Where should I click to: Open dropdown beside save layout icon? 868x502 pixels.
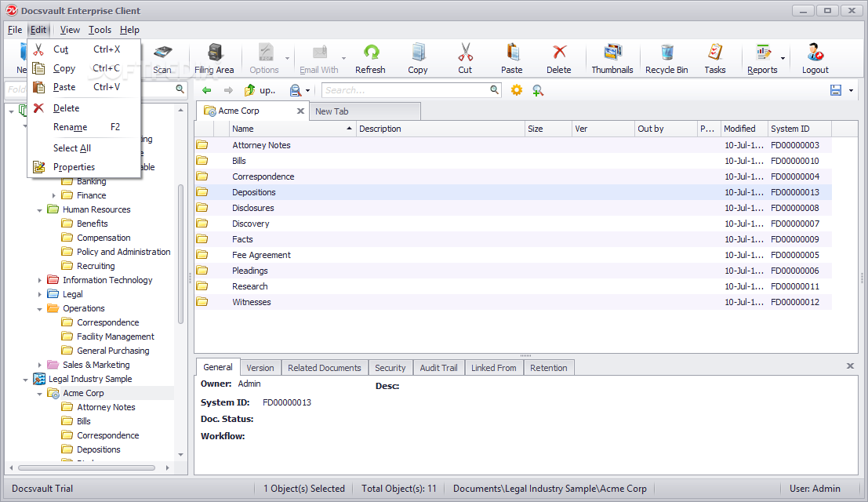(851, 91)
